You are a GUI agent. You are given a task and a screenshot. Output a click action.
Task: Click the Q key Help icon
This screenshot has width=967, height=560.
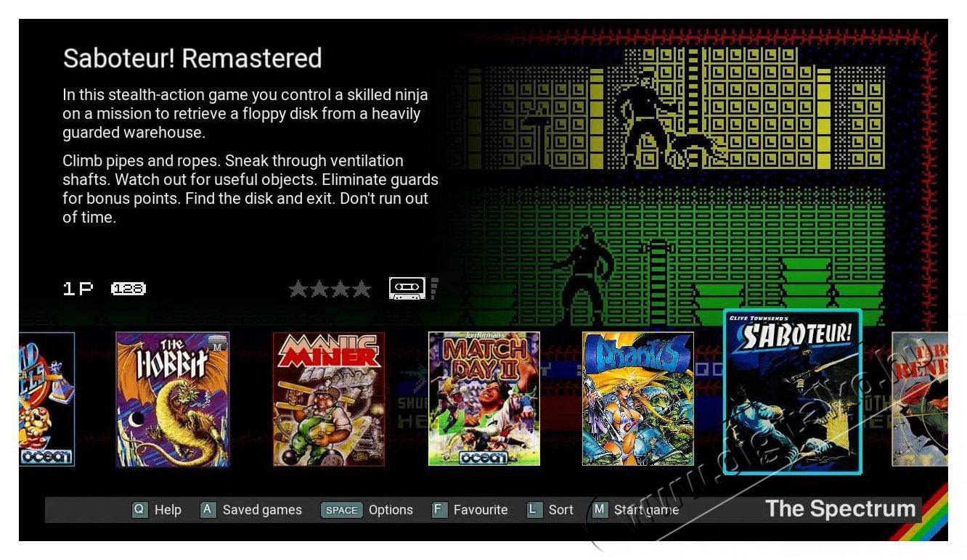click(x=139, y=510)
